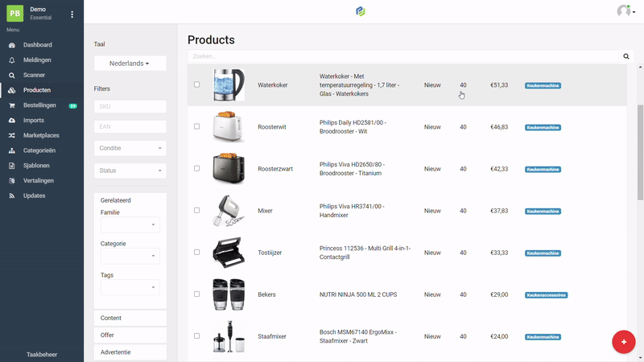Open Marketplaces in the sidebar menu
This screenshot has width=644, height=362.
pyautogui.click(x=42, y=135)
